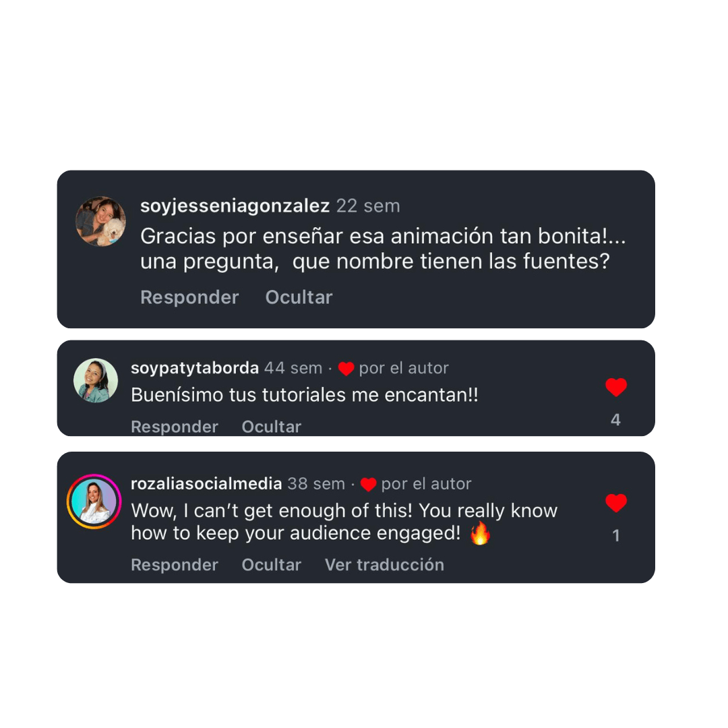Click Responder under soypatytaborda's comment
Image resolution: width=728 pixels, height=728 pixels.
175,426
